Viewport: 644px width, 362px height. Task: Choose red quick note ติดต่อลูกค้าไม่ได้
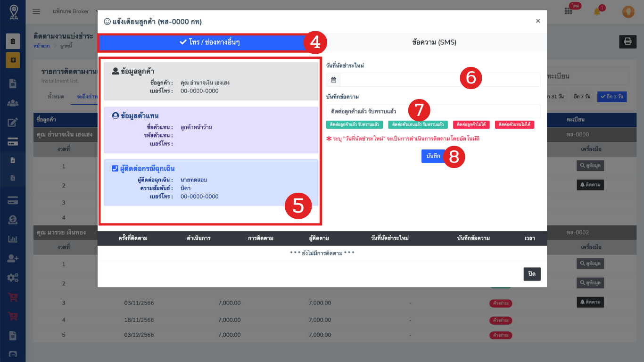[471, 124]
